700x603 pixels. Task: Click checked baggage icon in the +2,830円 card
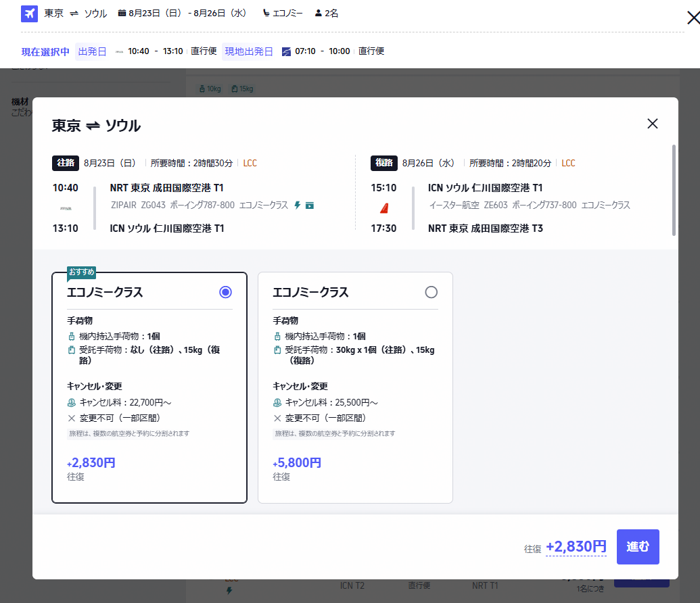coord(72,350)
